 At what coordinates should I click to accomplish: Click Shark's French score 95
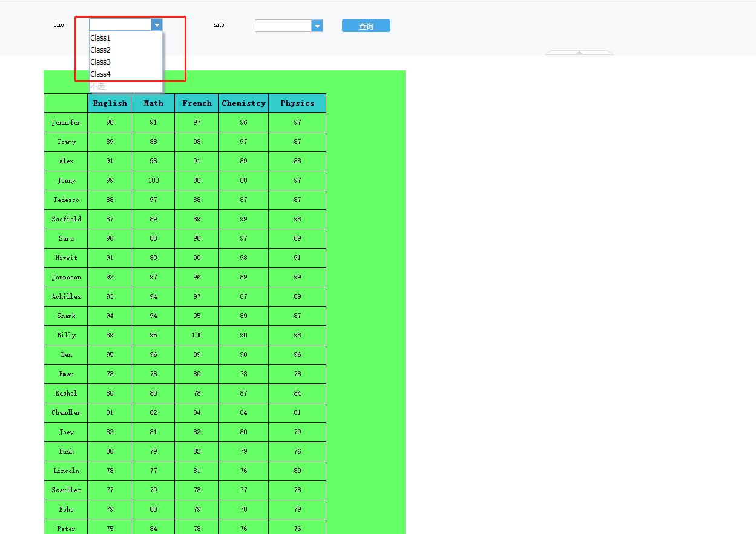click(x=197, y=316)
